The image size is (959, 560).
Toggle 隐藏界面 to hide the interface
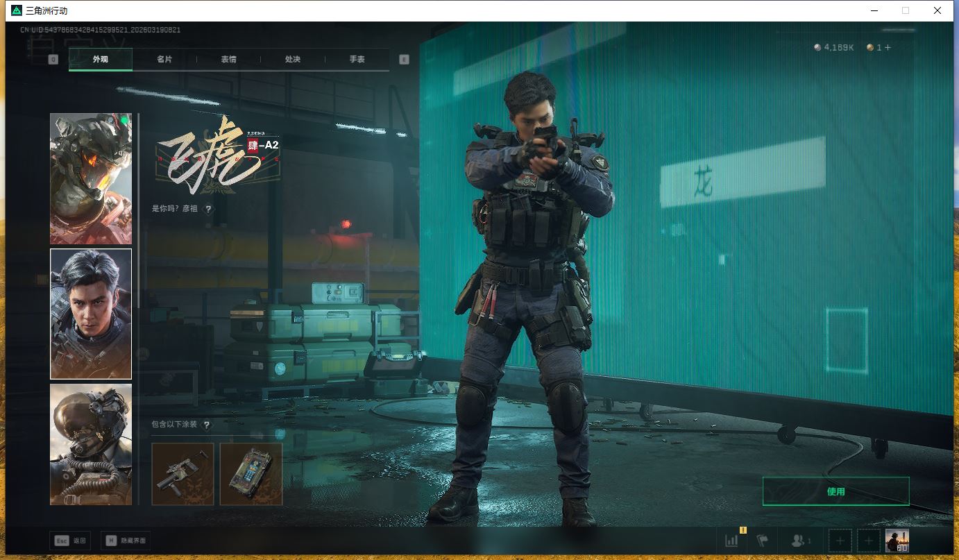coord(126,541)
